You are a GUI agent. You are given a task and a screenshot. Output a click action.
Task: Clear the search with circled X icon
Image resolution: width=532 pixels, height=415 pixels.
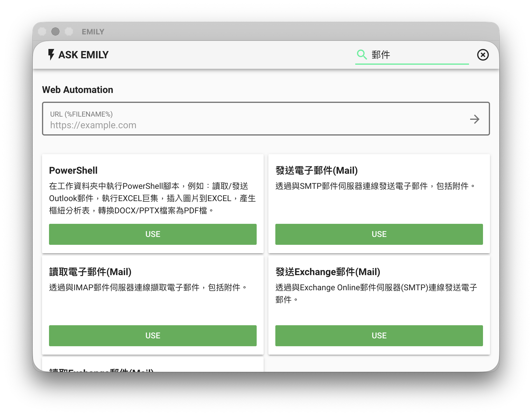click(x=483, y=55)
